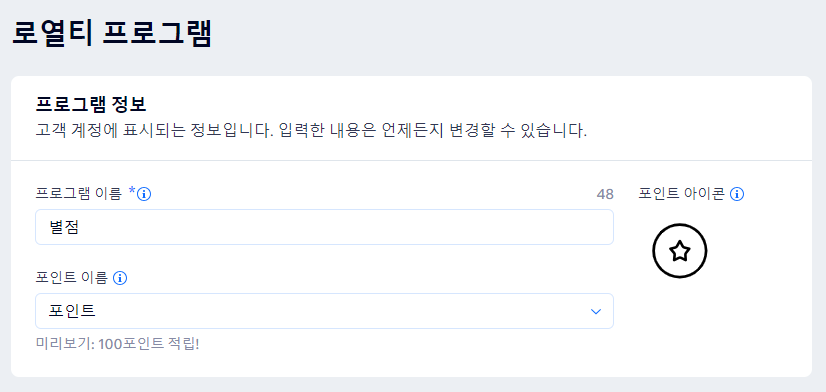The image size is (826, 392).
Task: Click the 별점 text in the name field
Action: click(x=64, y=228)
